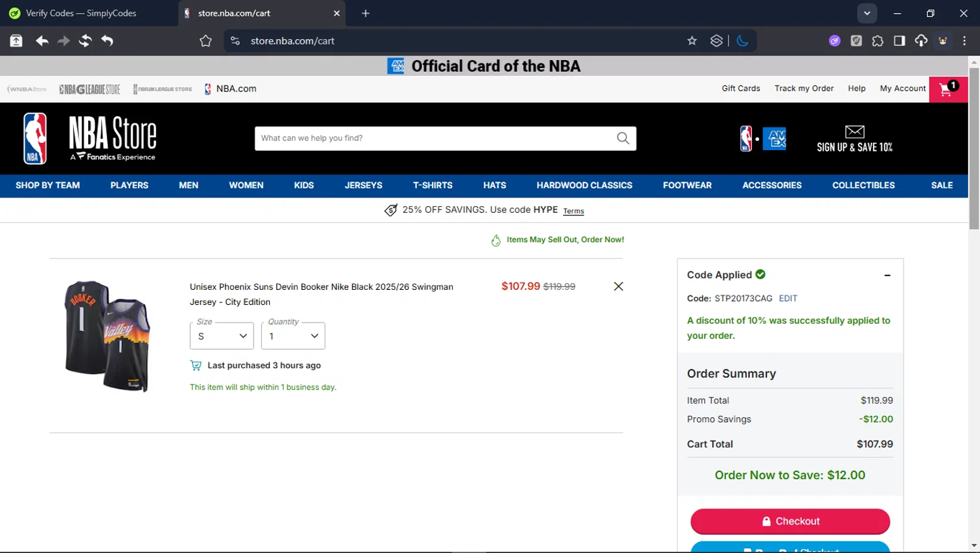Image resolution: width=980 pixels, height=553 pixels.
Task: Open a new browser tab
Action: (x=365, y=13)
